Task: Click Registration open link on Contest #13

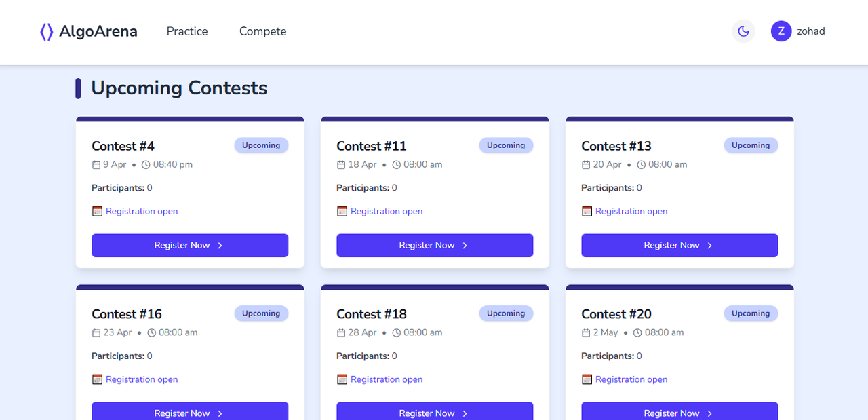Action: pos(631,212)
